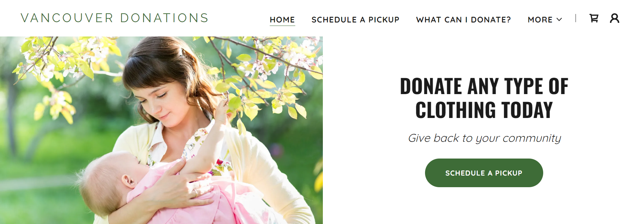The height and width of the screenshot is (224, 644).
Task: Click the DONATE ANY TYPE OF headline line
Action: tap(484, 86)
